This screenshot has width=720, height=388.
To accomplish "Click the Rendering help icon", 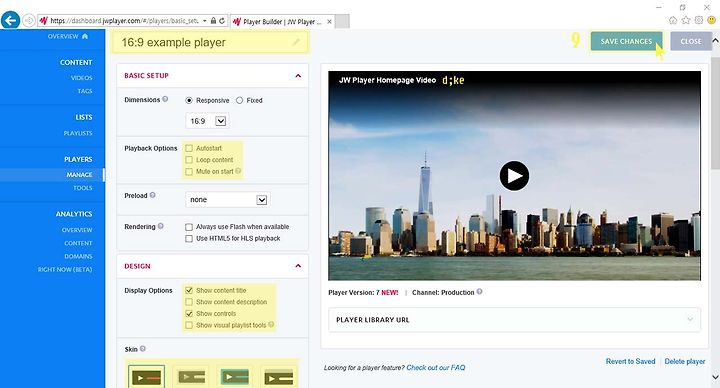I will tap(161, 226).
